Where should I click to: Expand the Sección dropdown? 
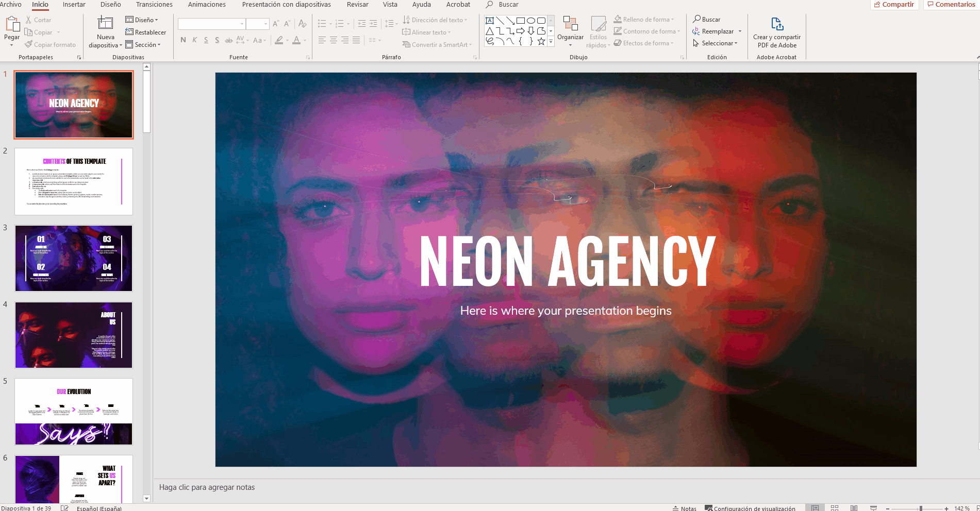(143, 45)
